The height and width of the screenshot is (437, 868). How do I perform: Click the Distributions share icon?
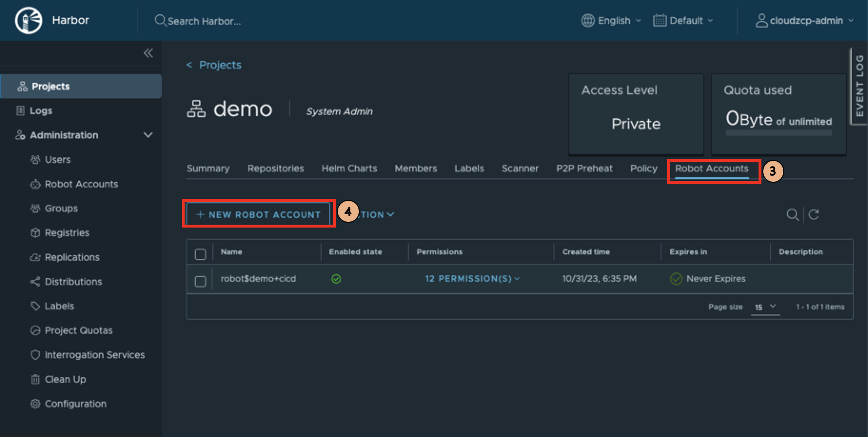point(35,281)
